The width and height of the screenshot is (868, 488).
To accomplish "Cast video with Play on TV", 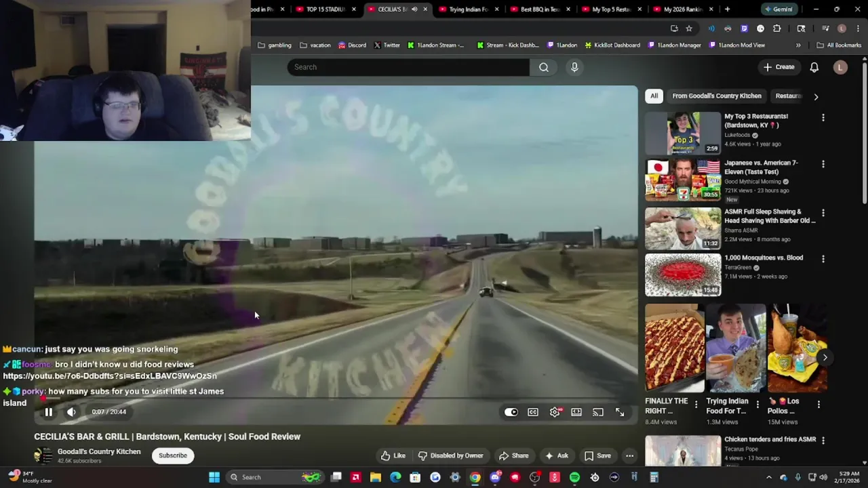I will click(x=598, y=412).
